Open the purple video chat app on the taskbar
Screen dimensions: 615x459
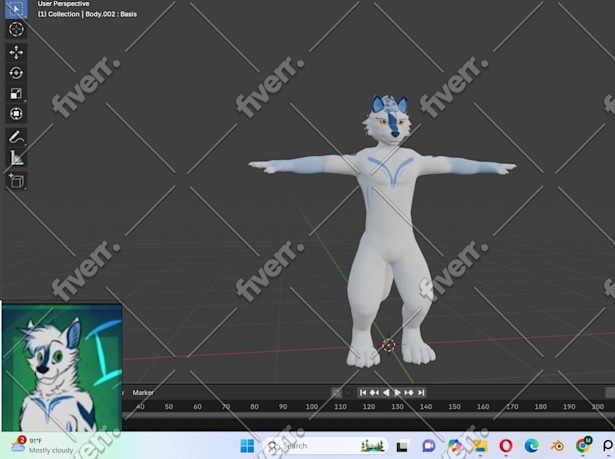pos(428,446)
